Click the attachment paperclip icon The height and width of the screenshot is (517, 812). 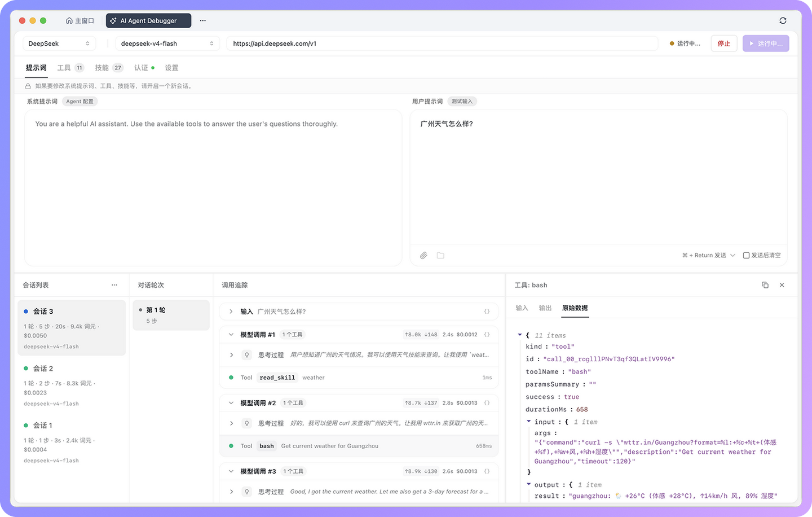pos(423,256)
